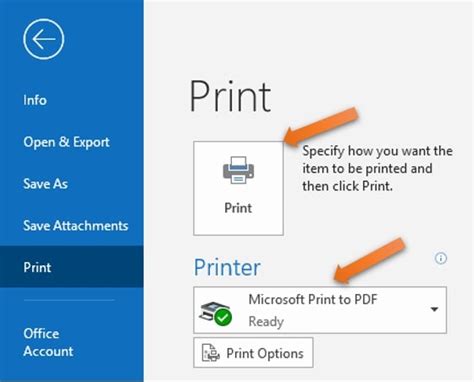Open the Info menu item
This screenshot has height=382, width=474.
tap(35, 100)
